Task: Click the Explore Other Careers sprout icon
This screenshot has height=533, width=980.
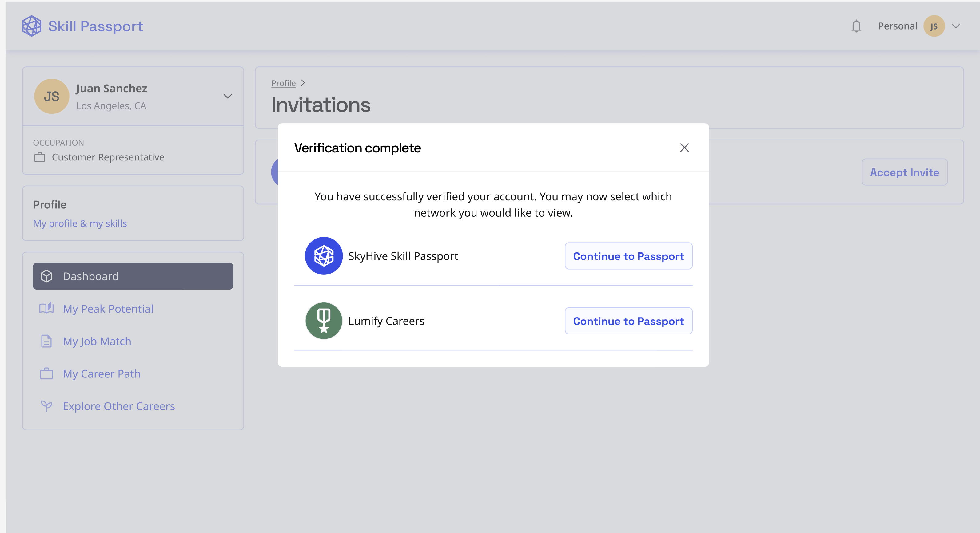Action: click(x=46, y=406)
